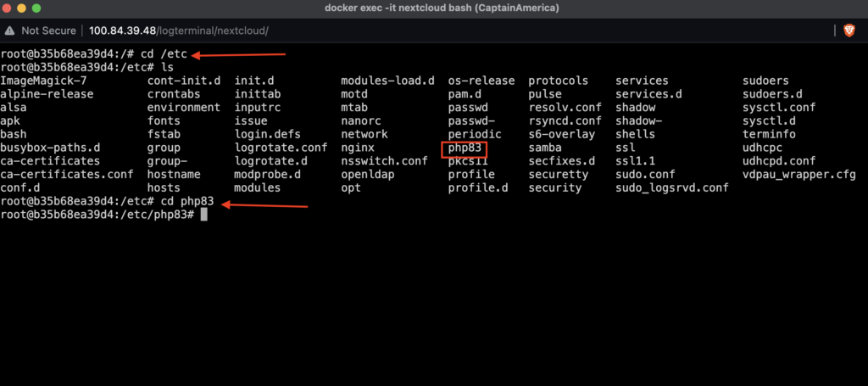This screenshot has height=386, width=868.
Task: Click the Not Secure warning icon
Action: point(9,31)
